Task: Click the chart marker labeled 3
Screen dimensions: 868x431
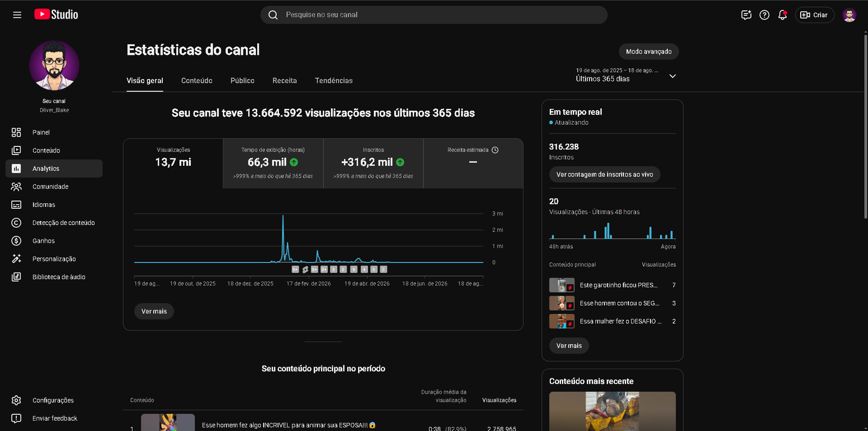Action: point(384,269)
